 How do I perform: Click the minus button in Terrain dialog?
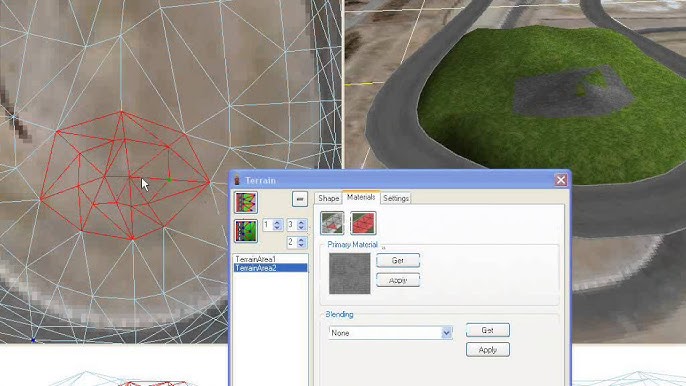300,199
